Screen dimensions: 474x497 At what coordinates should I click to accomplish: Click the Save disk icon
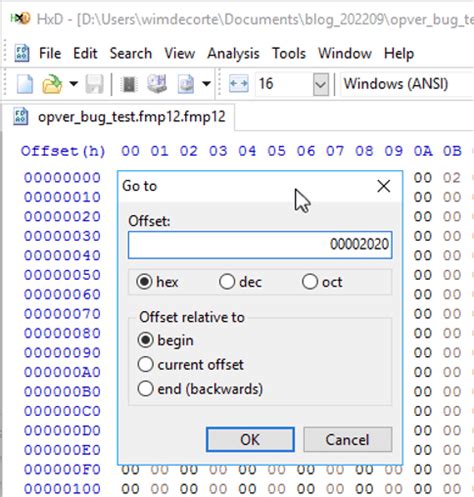95,84
